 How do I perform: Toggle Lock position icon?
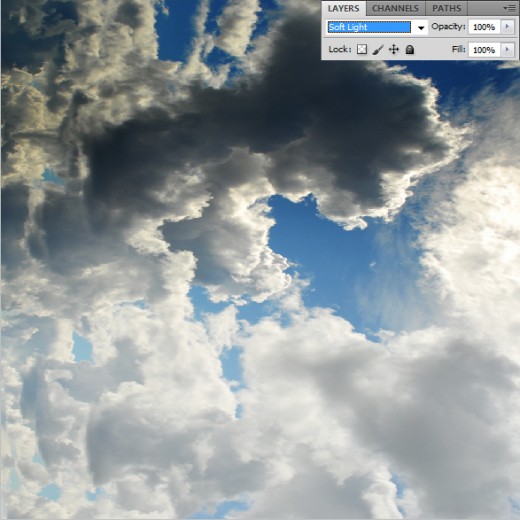pos(394,50)
